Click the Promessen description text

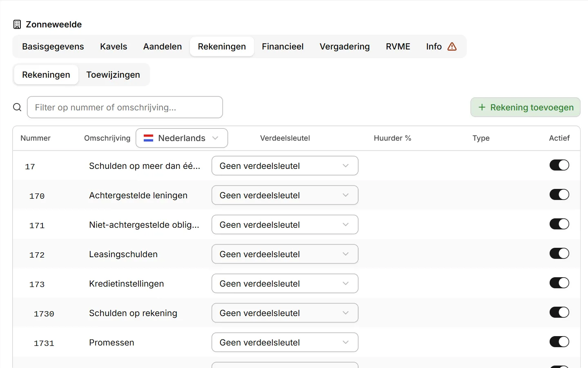click(111, 343)
